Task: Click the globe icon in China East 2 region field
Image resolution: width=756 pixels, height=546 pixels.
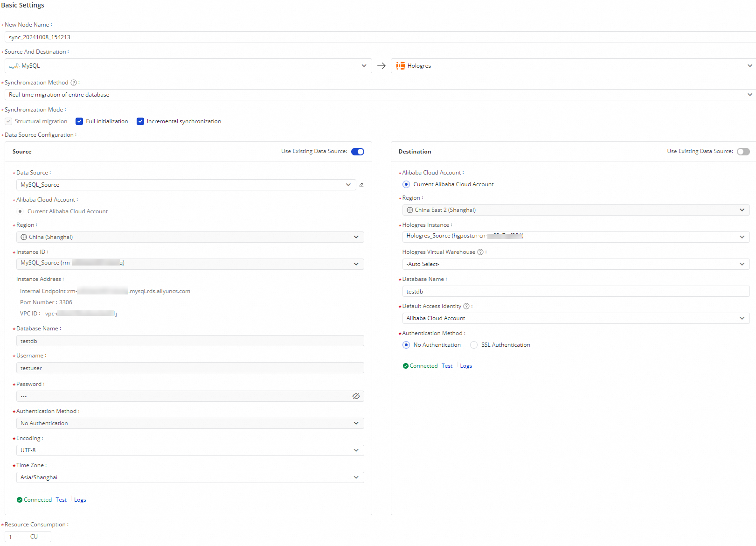Action: point(410,210)
